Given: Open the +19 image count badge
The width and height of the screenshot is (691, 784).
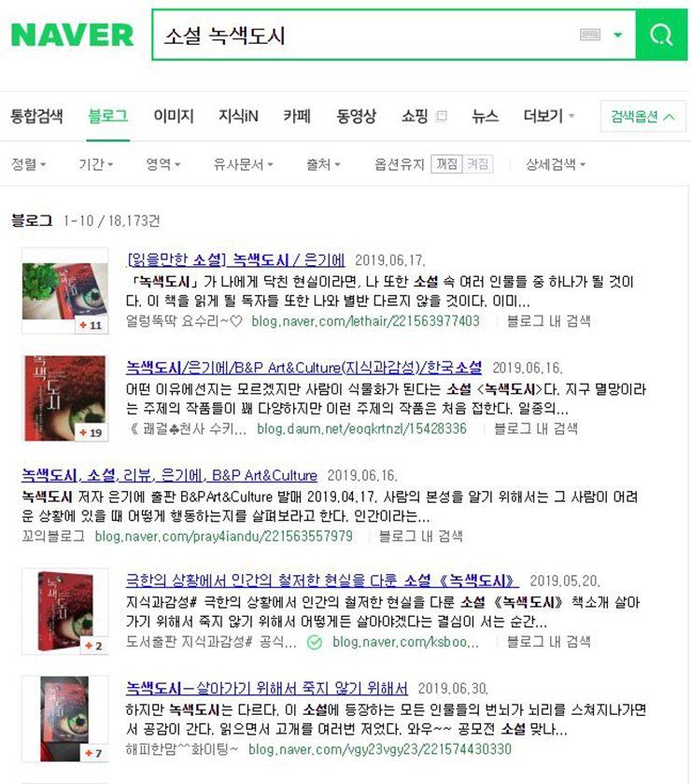Looking at the screenshot, I should click(x=91, y=432).
